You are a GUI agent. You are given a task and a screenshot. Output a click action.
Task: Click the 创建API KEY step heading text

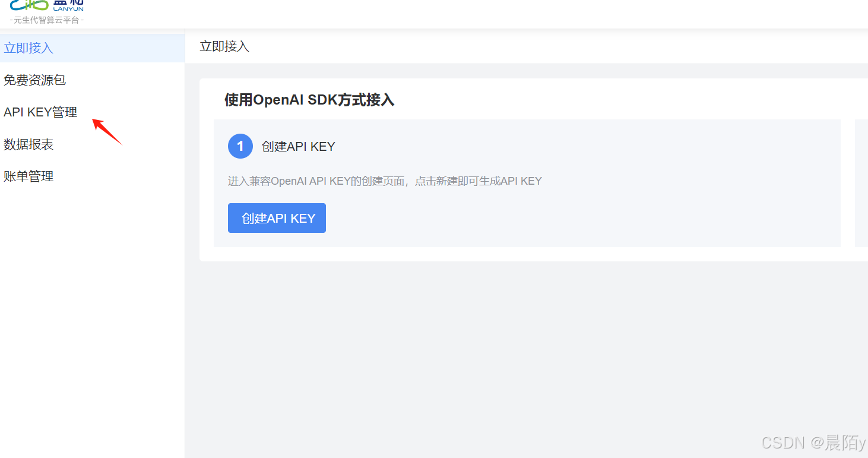pyautogui.click(x=299, y=146)
